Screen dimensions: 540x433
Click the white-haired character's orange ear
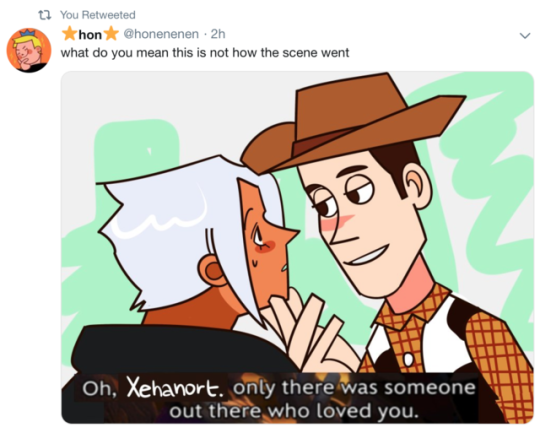(x=211, y=271)
